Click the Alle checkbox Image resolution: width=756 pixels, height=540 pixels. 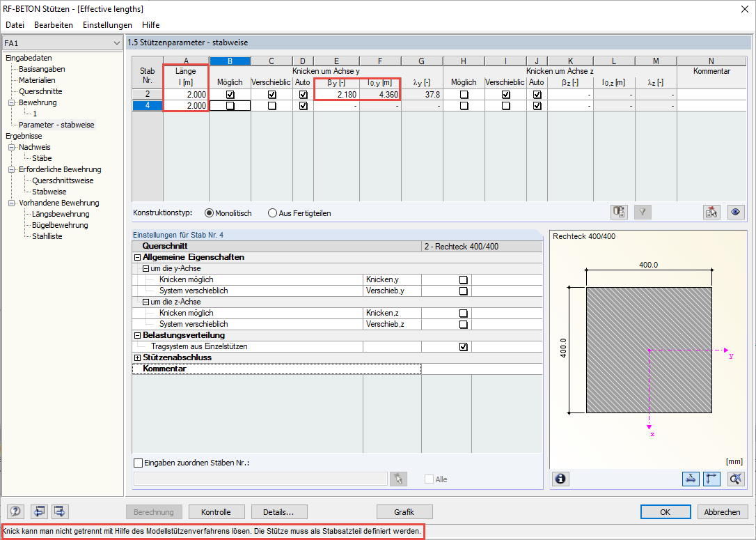click(x=429, y=479)
